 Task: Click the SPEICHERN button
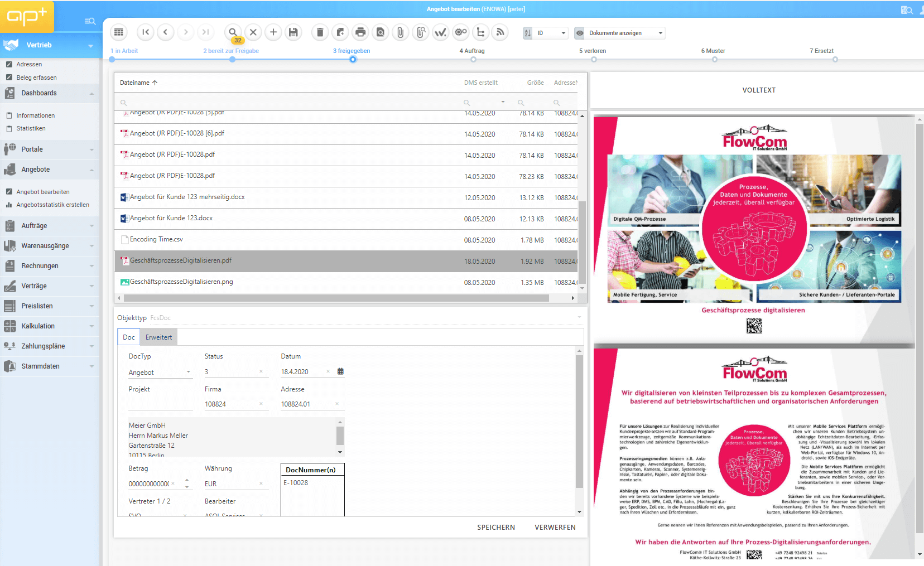click(495, 527)
